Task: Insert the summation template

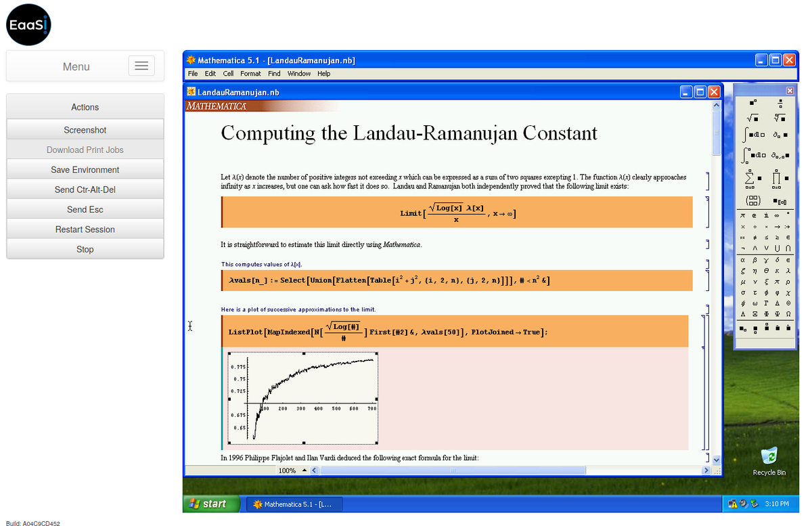Action: click(753, 178)
